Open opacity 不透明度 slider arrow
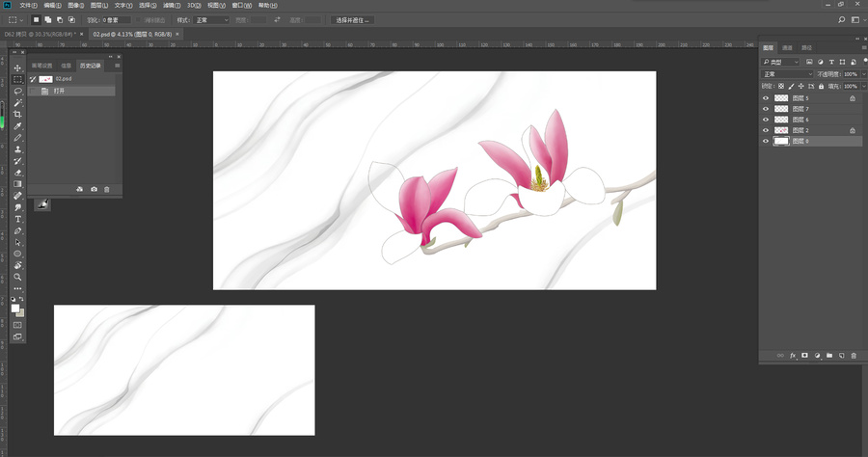 (863, 74)
